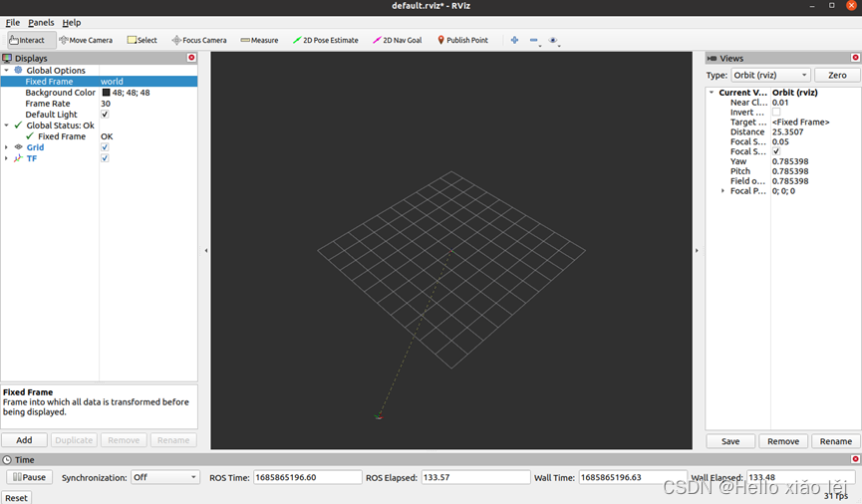Click the Duplicate display button
Screen dimensions: 862x504
tap(74, 440)
